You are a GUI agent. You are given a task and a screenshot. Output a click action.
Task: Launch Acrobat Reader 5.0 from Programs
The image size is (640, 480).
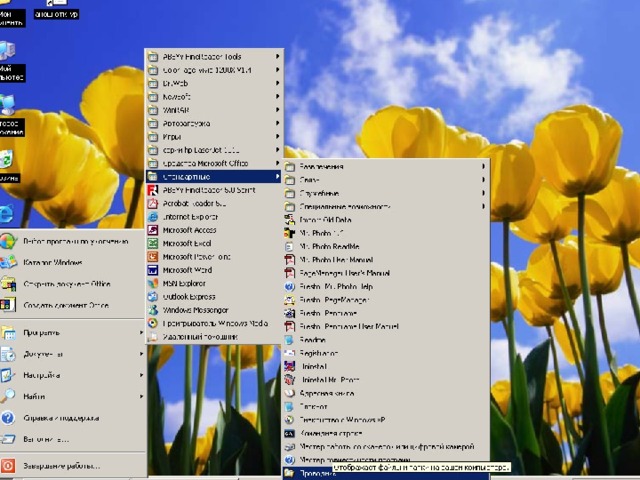pyautogui.click(x=213, y=203)
